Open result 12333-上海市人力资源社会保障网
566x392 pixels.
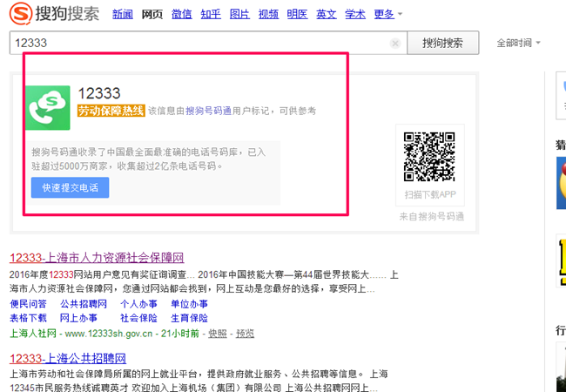coord(97,258)
